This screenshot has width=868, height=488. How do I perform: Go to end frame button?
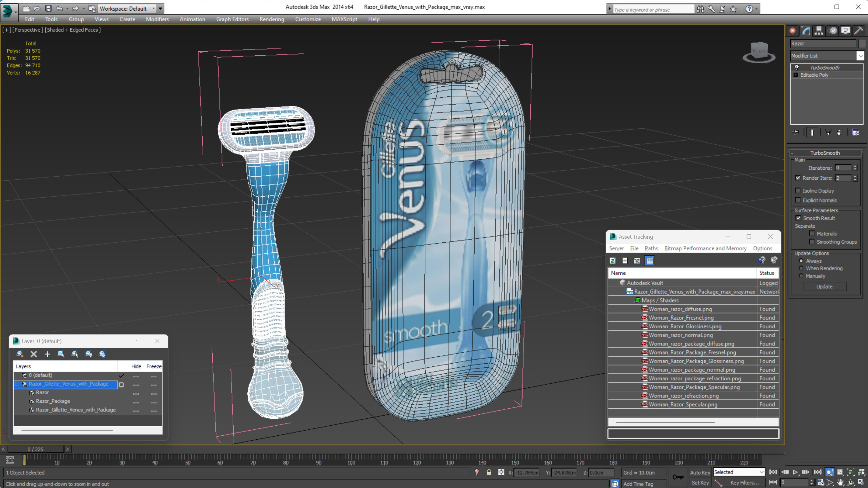click(817, 472)
